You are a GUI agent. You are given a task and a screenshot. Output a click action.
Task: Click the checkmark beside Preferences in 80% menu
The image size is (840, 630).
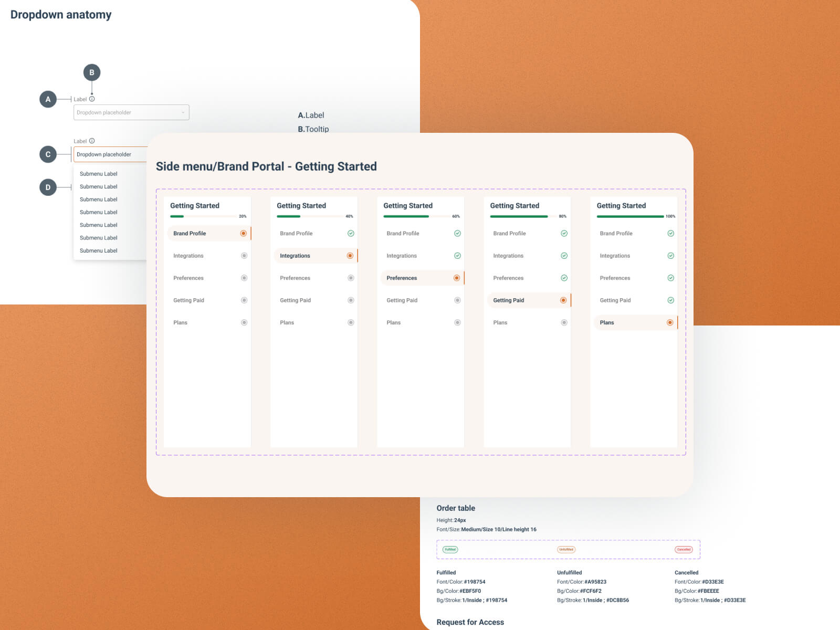click(564, 278)
